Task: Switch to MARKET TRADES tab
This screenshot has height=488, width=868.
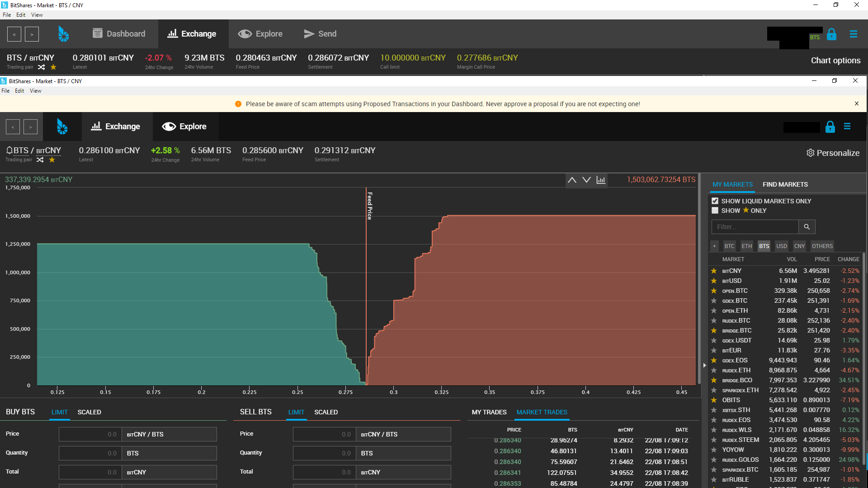Action: point(542,412)
